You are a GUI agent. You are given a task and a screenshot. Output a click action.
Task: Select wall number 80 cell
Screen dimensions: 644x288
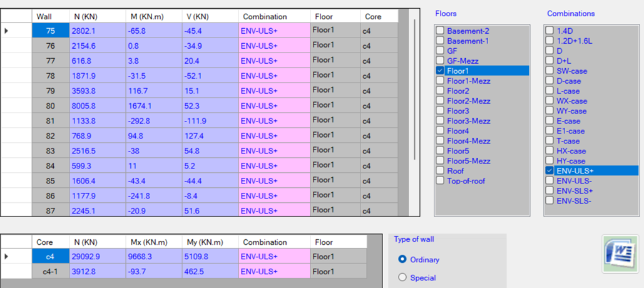51,106
